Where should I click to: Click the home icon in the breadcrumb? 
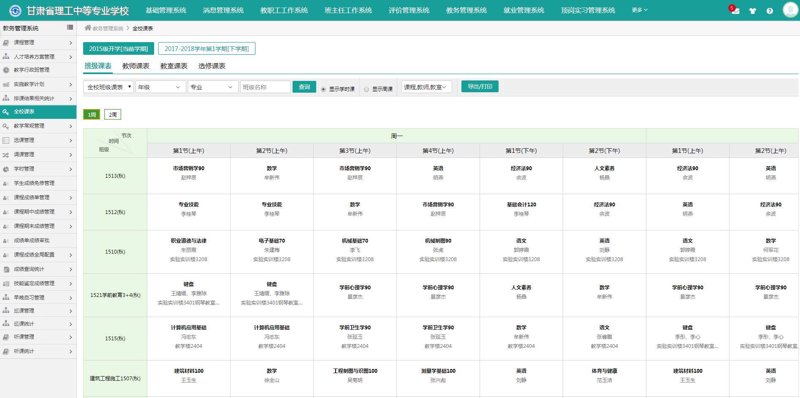click(x=88, y=28)
